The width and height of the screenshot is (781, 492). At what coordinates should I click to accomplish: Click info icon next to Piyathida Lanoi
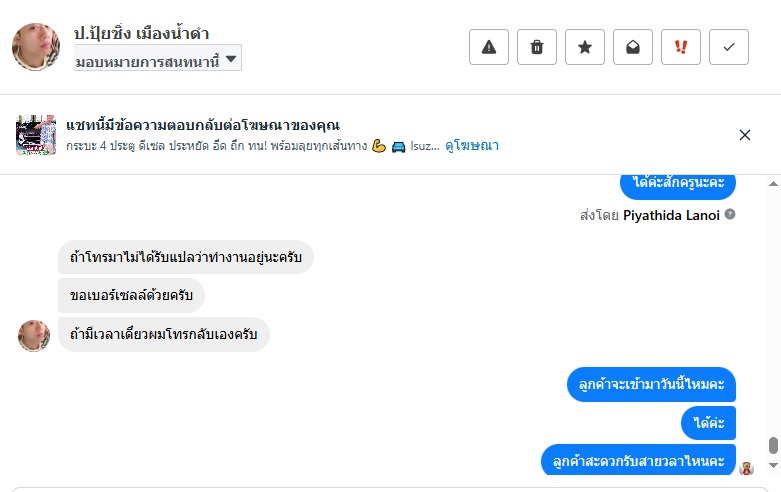(x=730, y=214)
